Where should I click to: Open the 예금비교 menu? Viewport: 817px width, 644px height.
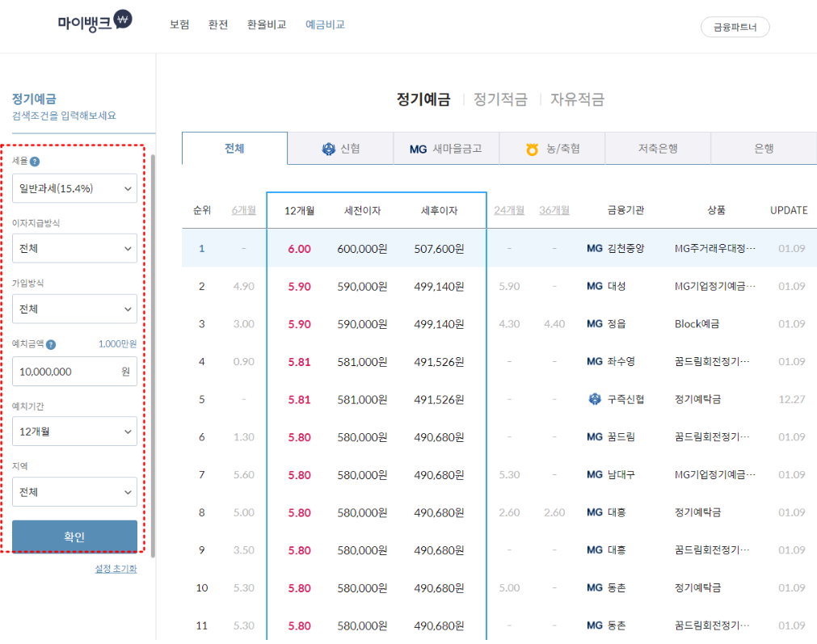[x=325, y=24]
